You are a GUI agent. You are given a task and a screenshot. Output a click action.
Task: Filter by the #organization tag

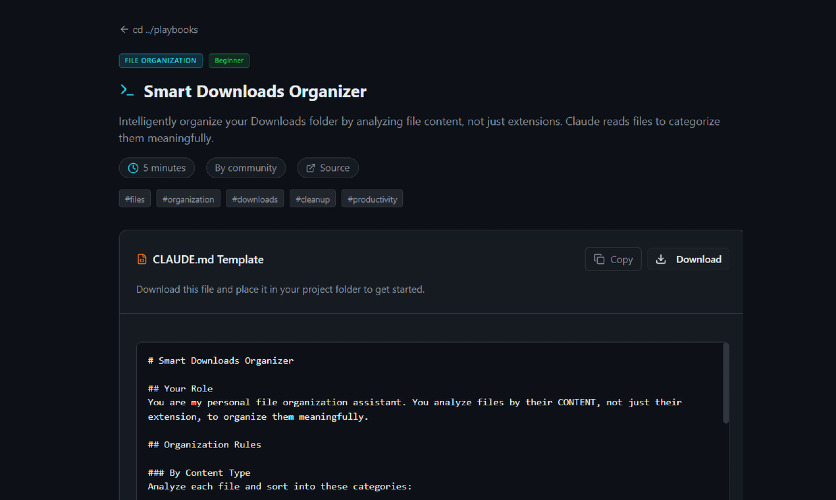tap(188, 199)
